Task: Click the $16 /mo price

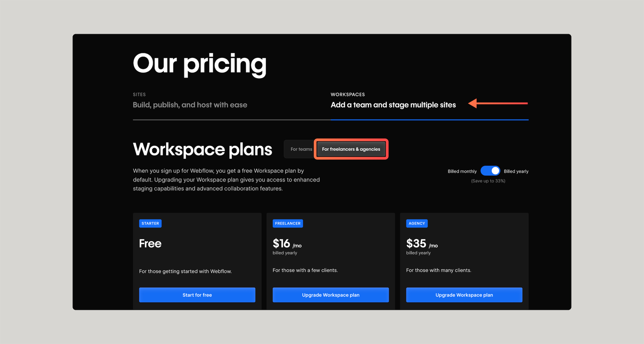Action: coord(287,244)
